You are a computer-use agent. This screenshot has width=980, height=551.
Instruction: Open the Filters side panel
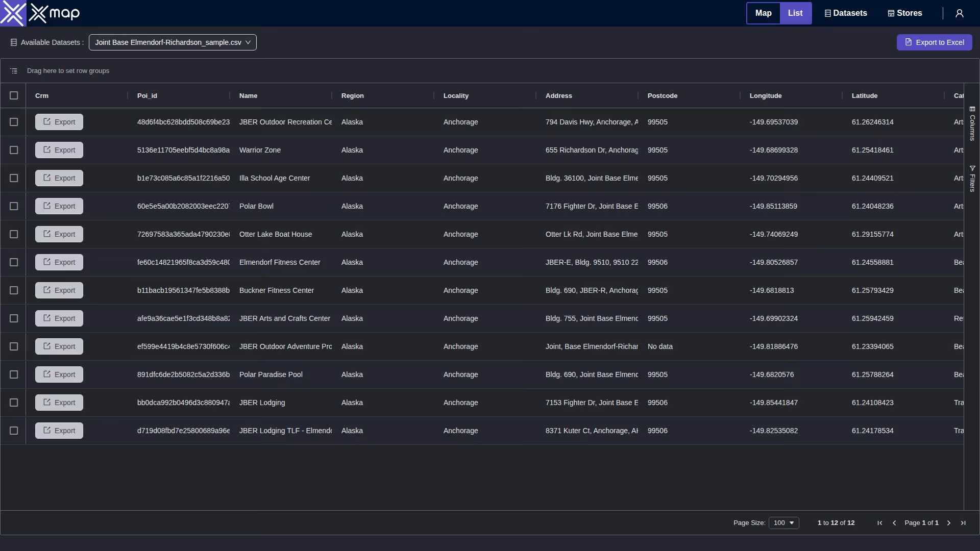click(x=972, y=179)
